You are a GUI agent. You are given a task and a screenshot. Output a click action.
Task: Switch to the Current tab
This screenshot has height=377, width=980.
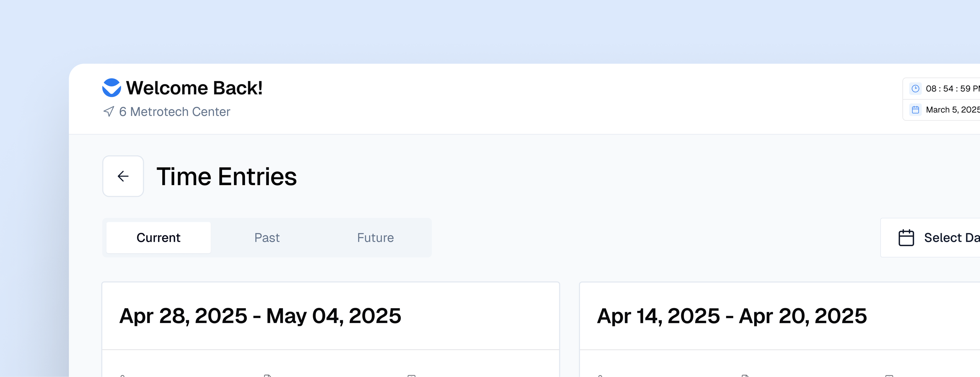[x=158, y=237]
